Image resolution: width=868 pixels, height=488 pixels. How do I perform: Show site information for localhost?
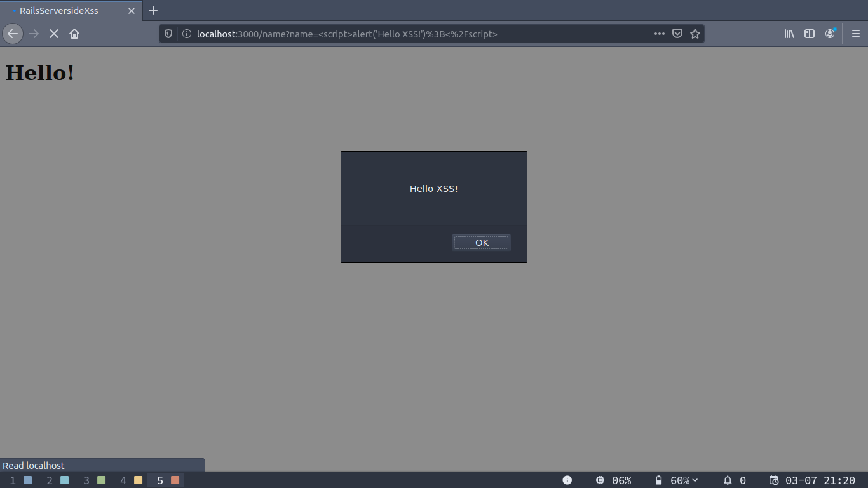(x=187, y=34)
